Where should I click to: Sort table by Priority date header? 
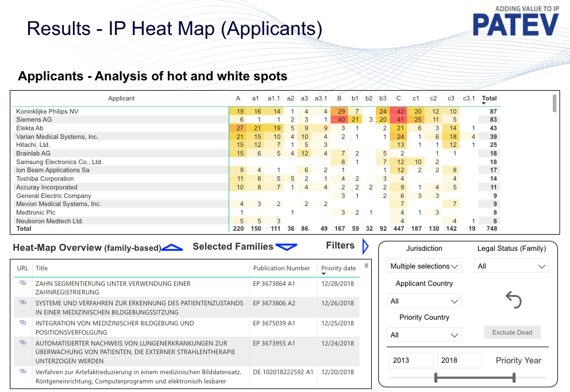tap(338, 268)
